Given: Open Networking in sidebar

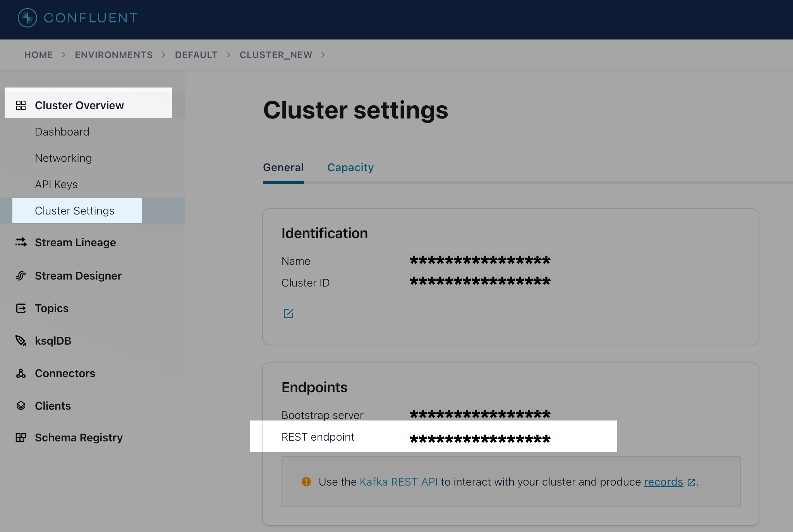Looking at the screenshot, I should (x=64, y=158).
